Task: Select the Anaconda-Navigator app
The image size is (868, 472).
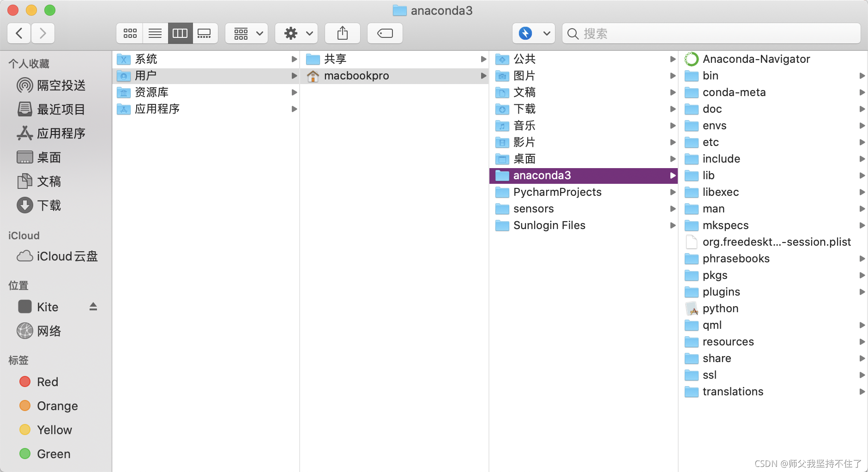Action: point(773,59)
